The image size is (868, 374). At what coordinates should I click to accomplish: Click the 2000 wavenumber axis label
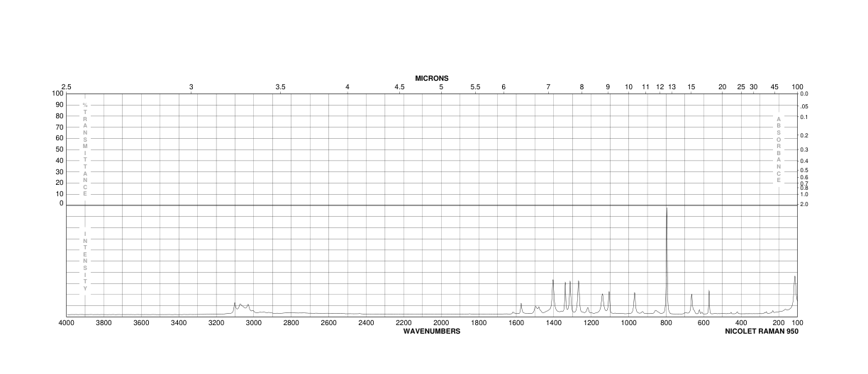(441, 324)
